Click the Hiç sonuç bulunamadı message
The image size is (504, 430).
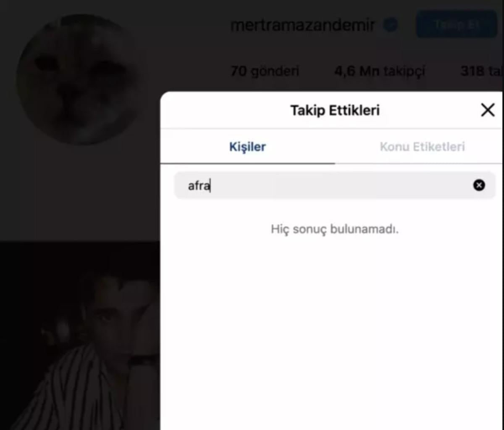coord(335,229)
